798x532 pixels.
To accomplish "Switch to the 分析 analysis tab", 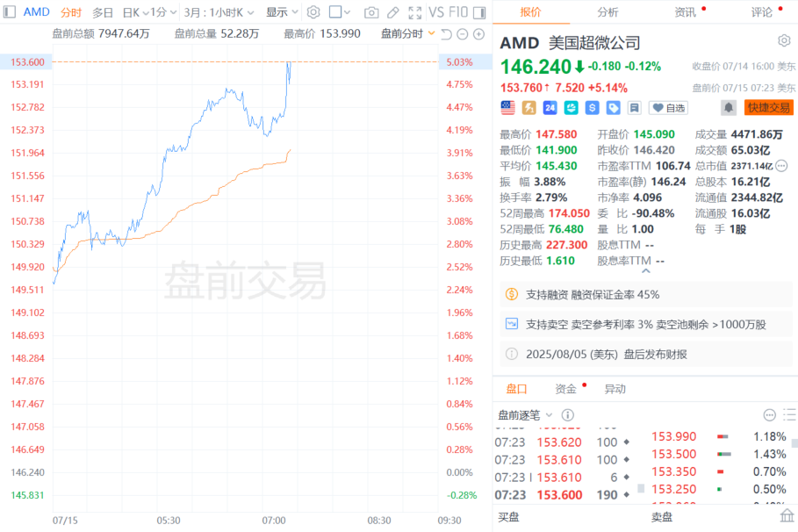I will pos(607,12).
